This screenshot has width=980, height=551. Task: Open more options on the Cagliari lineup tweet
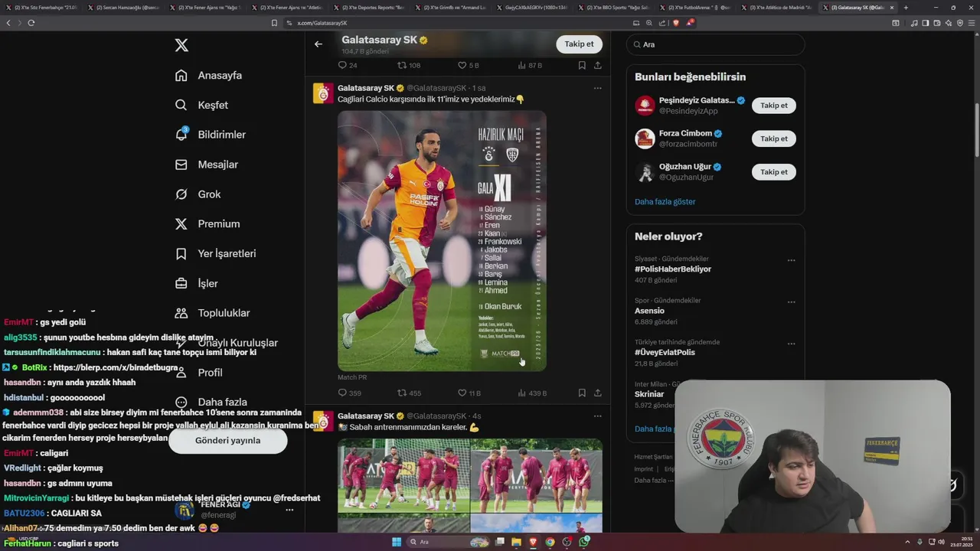pos(597,88)
